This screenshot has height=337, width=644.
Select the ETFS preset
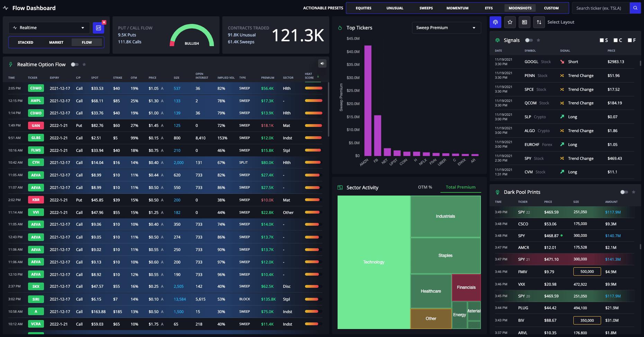pos(489,8)
